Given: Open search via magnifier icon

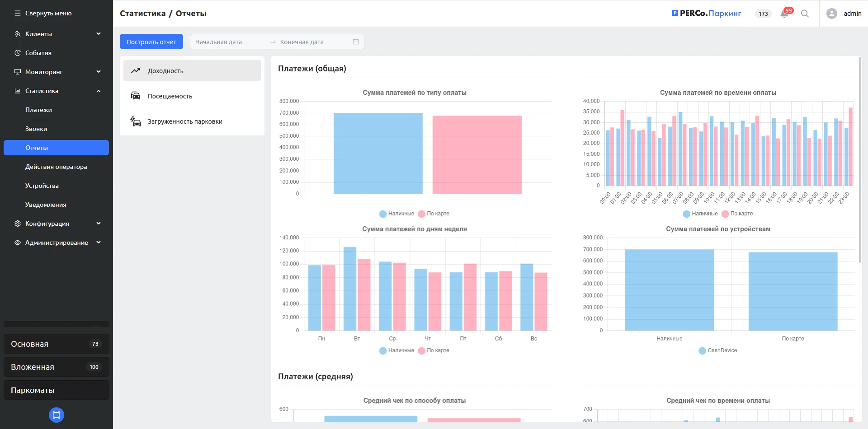Looking at the screenshot, I should (805, 14).
